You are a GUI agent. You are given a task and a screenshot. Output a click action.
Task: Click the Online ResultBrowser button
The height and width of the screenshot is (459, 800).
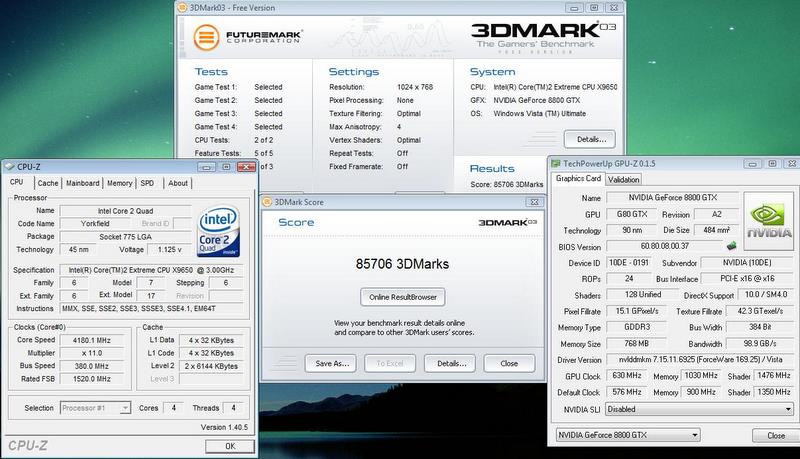[x=403, y=297]
